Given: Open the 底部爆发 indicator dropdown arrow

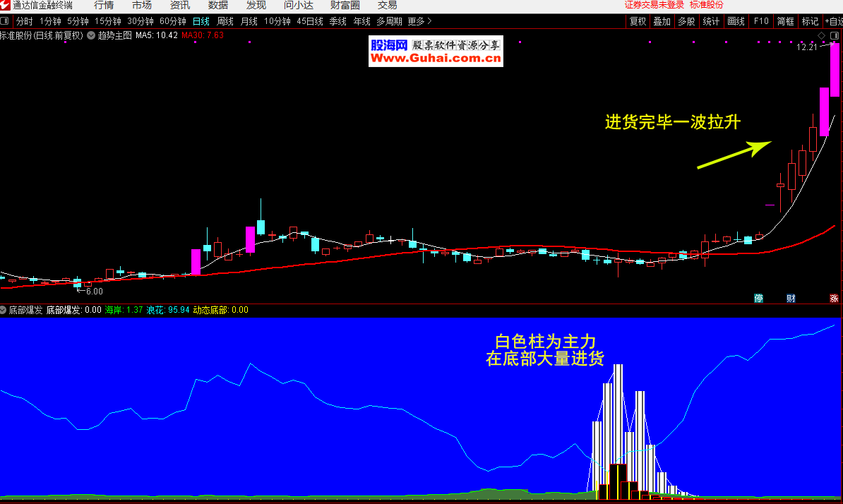Looking at the screenshot, I should [4, 310].
